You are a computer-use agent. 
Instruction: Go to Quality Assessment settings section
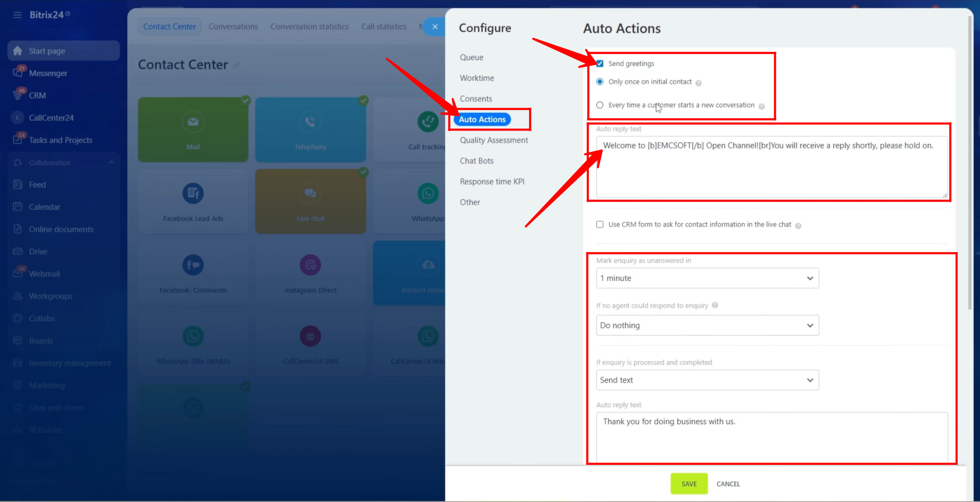[x=493, y=140]
